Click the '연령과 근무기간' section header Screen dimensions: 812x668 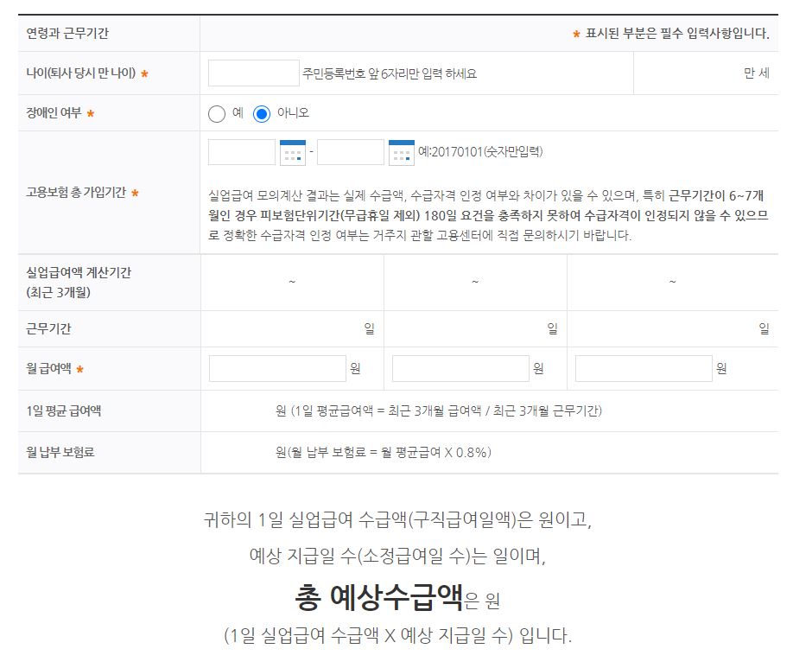[x=67, y=33]
